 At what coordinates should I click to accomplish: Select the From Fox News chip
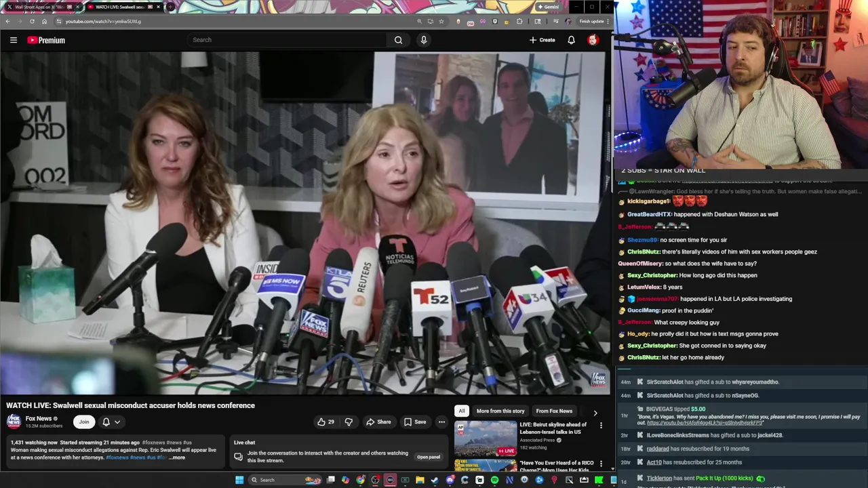pyautogui.click(x=554, y=411)
